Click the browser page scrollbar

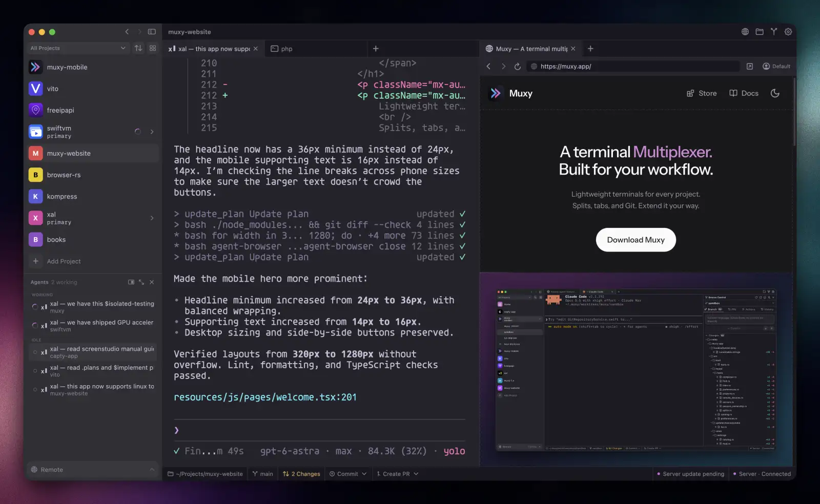pos(794,112)
